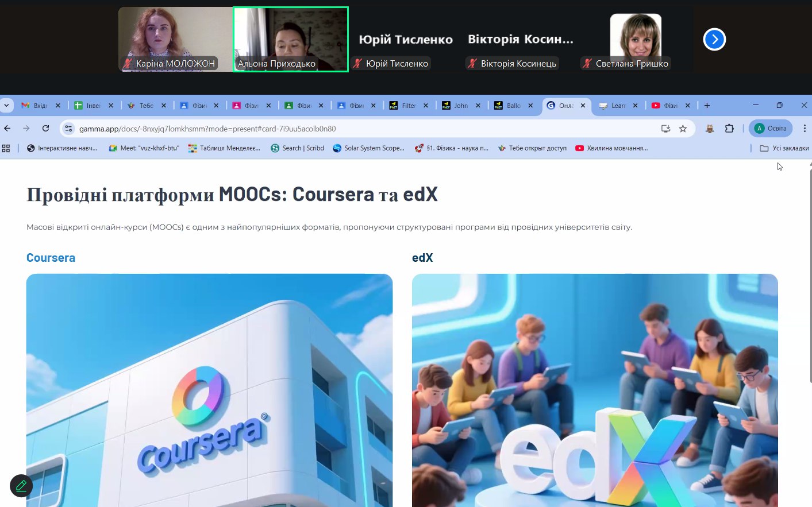Click the 'Освіта' profile button
Screen dimensions: 812x507
[x=770, y=129]
